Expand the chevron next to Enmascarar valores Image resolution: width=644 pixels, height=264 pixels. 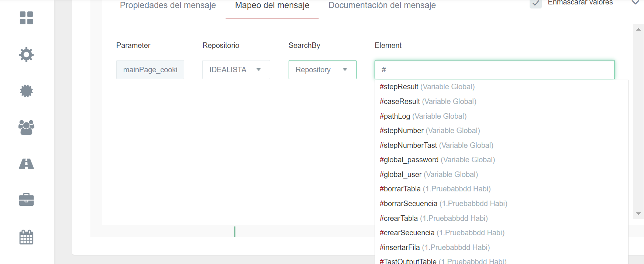pyautogui.click(x=635, y=3)
